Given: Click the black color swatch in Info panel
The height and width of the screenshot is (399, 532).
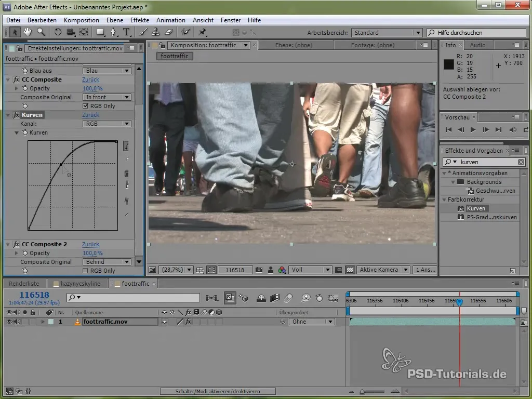Looking at the screenshot, I should (x=448, y=64).
